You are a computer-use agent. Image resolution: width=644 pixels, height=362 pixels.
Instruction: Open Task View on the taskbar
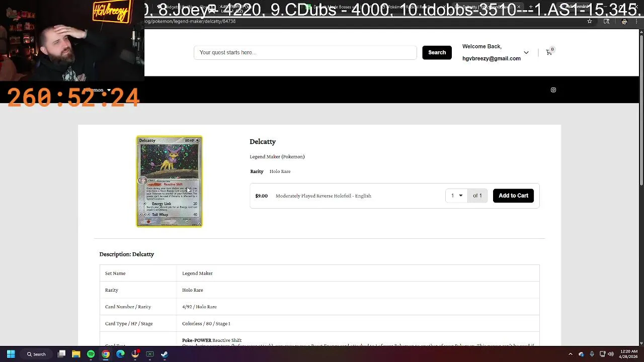tap(61, 354)
